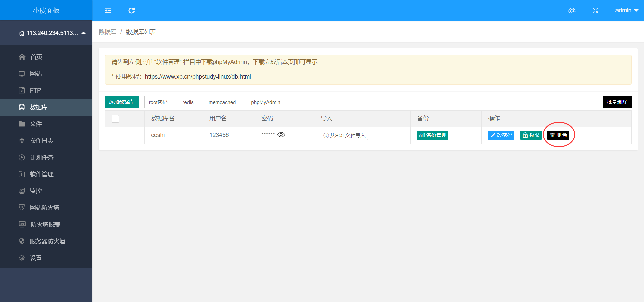Open 文件 in the sidebar
644x302 pixels.
pos(46,124)
